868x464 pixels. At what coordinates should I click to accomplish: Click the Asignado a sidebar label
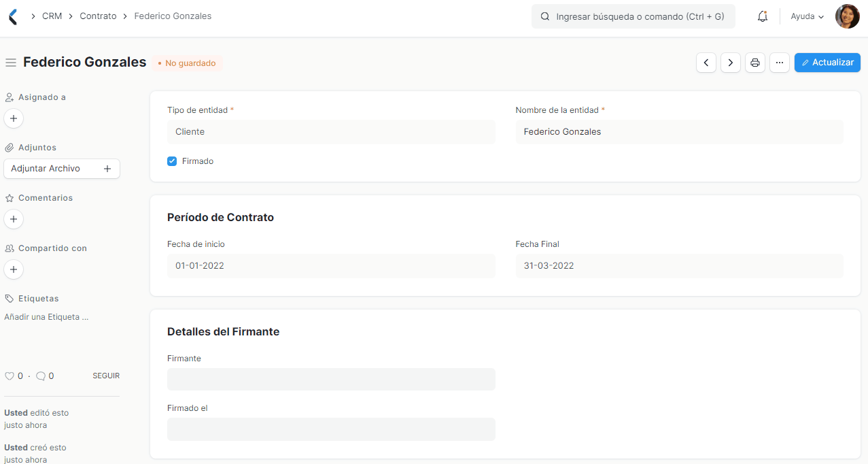tap(41, 97)
